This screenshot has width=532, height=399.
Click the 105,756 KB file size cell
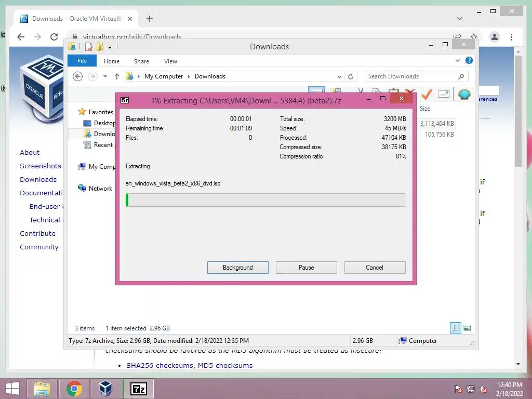coord(440,135)
